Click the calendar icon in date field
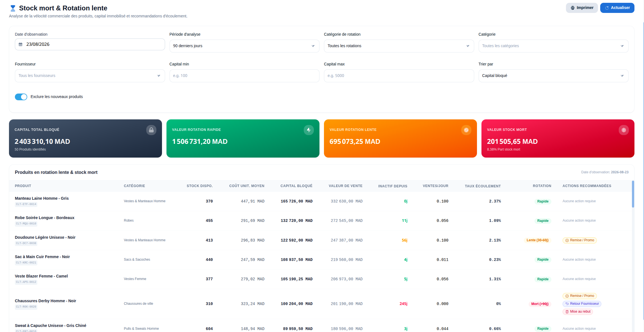The width and height of the screenshot is (644, 332). [20, 44]
